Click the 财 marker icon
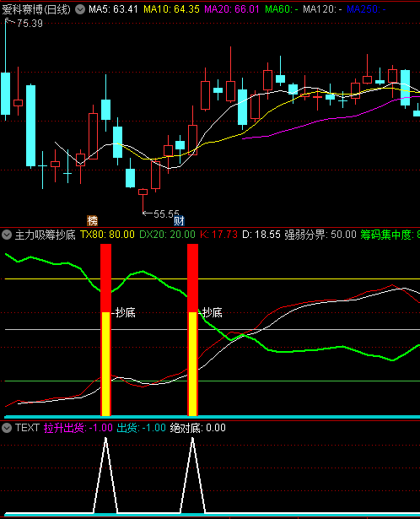 coord(179,220)
